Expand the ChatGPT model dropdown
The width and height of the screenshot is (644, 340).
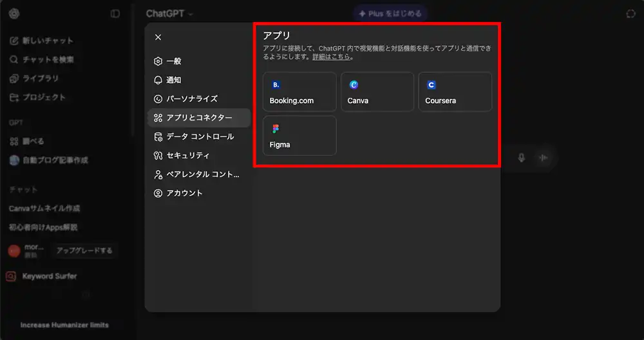click(169, 14)
